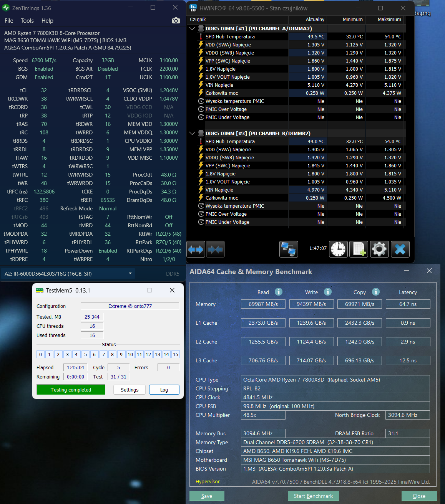Click Hypervisor link in AIDA64
Screen dimensions: 445x504
click(208, 482)
